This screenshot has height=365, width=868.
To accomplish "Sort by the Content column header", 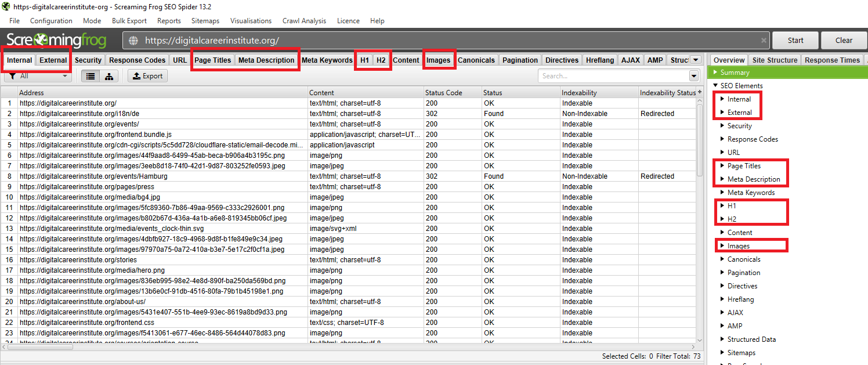I will 366,92.
